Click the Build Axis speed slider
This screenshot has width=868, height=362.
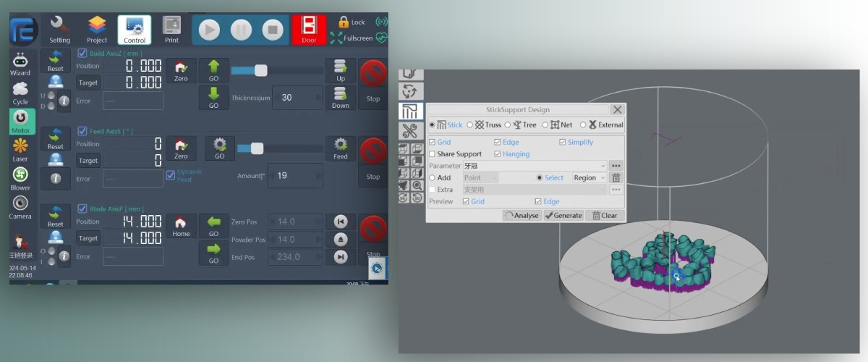tap(261, 70)
